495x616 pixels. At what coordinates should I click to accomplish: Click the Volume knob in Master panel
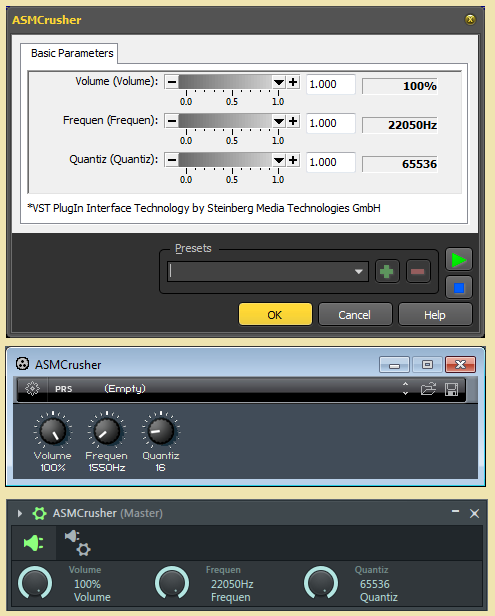[x=35, y=583]
